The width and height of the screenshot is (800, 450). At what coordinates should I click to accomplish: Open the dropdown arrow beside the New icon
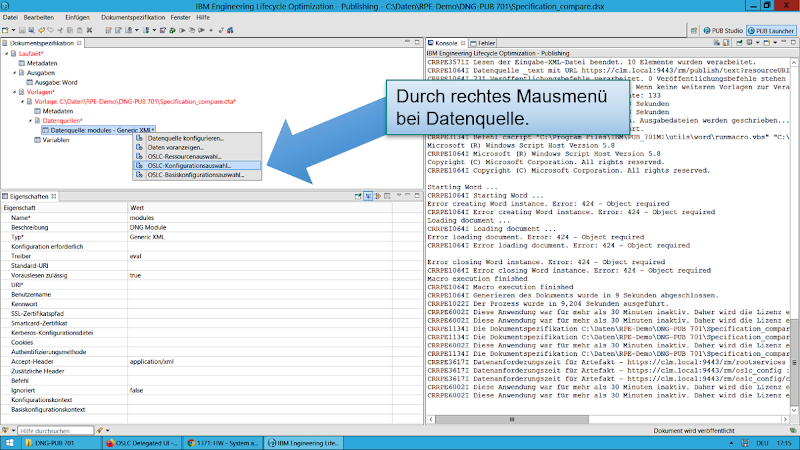point(13,31)
